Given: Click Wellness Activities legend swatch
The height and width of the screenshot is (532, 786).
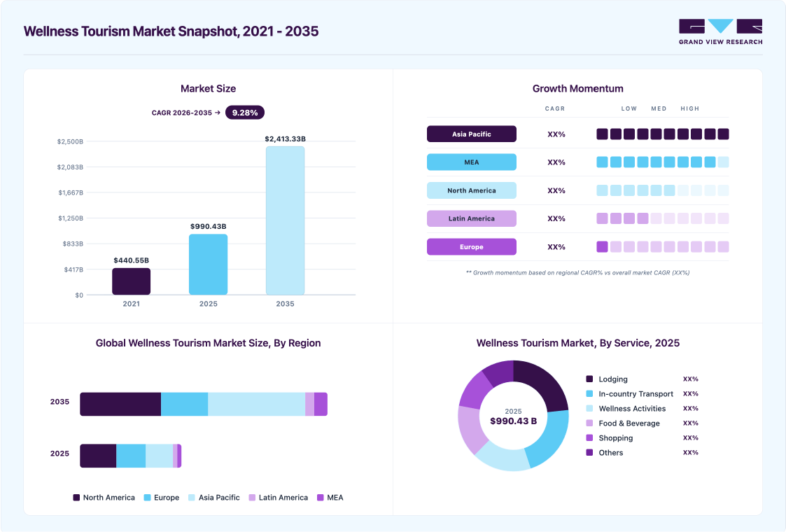Looking at the screenshot, I should [589, 408].
